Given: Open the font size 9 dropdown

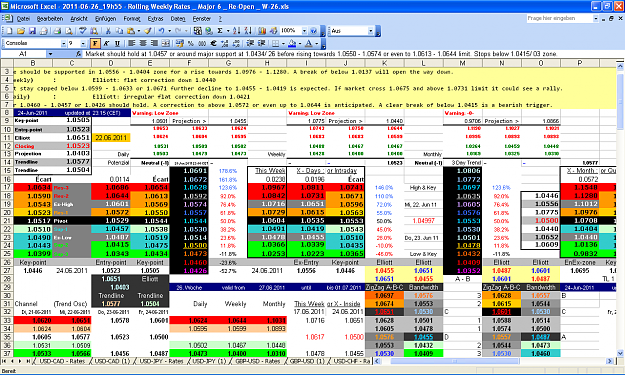Looking at the screenshot, I should (x=83, y=43).
